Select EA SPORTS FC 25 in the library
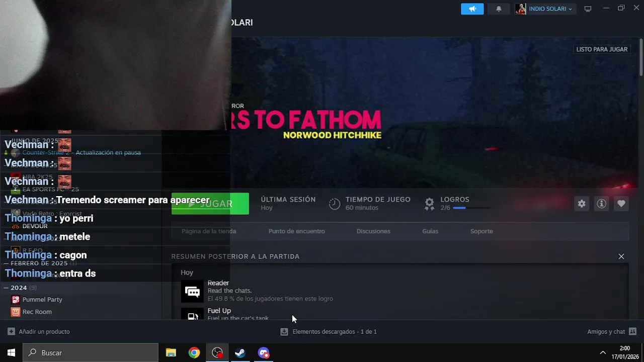 pyautogui.click(x=50, y=190)
